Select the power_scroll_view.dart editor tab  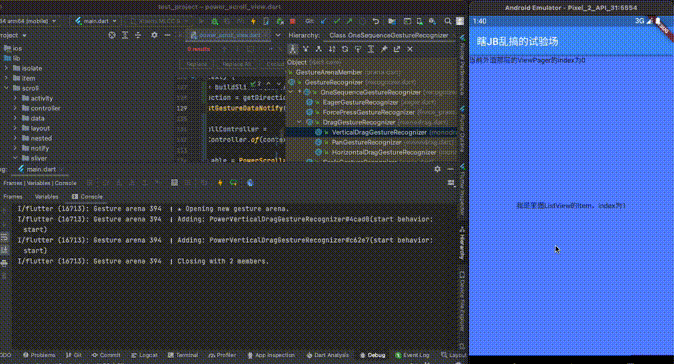pyautogui.click(x=229, y=35)
